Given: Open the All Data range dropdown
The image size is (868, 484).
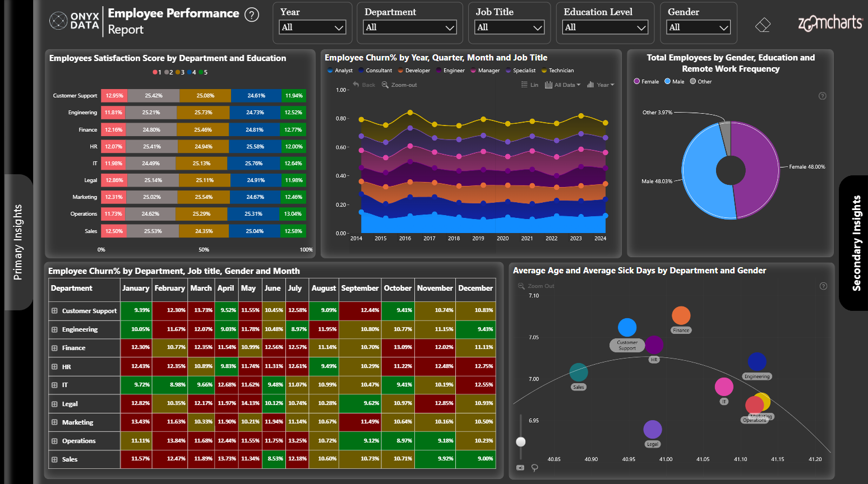Looking at the screenshot, I should click(x=562, y=85).
